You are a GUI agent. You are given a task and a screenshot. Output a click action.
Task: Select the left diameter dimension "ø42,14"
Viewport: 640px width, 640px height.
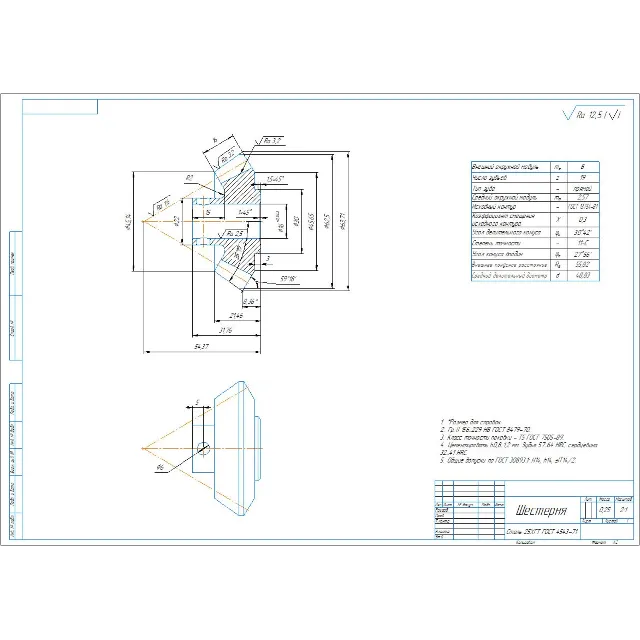point(128,221)
